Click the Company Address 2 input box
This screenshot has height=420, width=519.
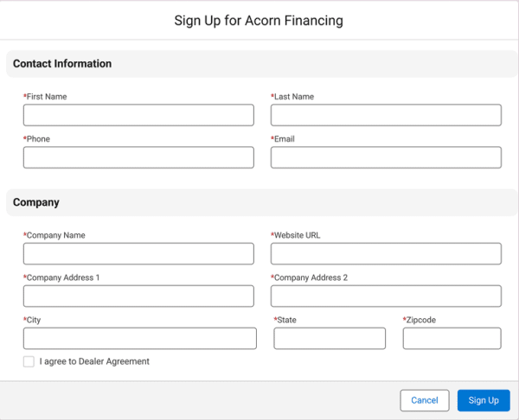386,296
